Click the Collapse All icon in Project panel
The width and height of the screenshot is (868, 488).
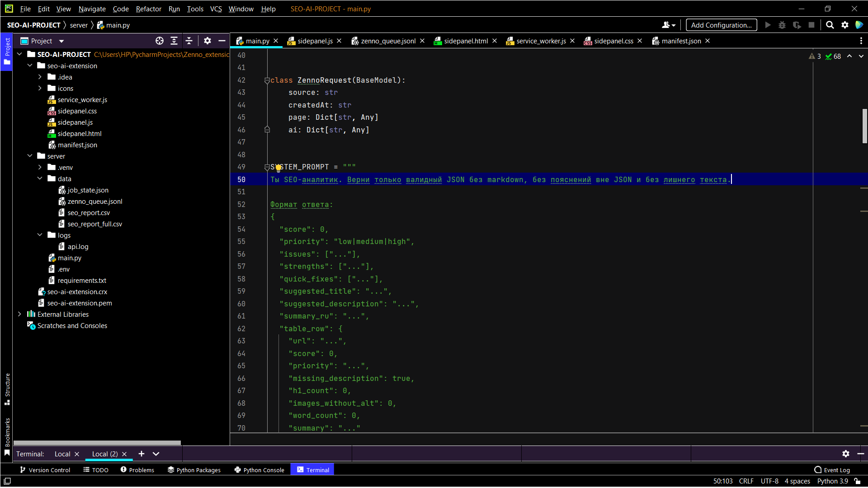coord(189,41)
